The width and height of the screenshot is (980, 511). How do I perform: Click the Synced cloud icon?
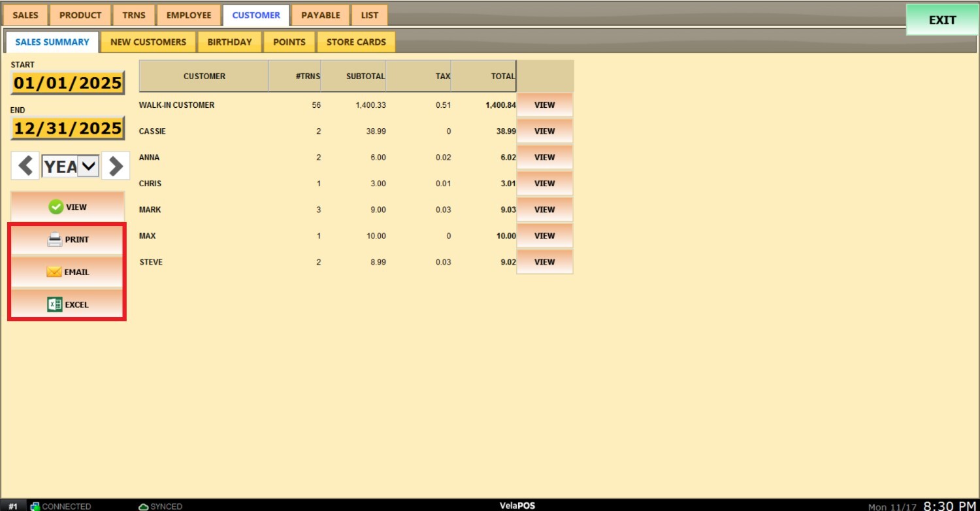pyautogui.click(x=143, y=506)
